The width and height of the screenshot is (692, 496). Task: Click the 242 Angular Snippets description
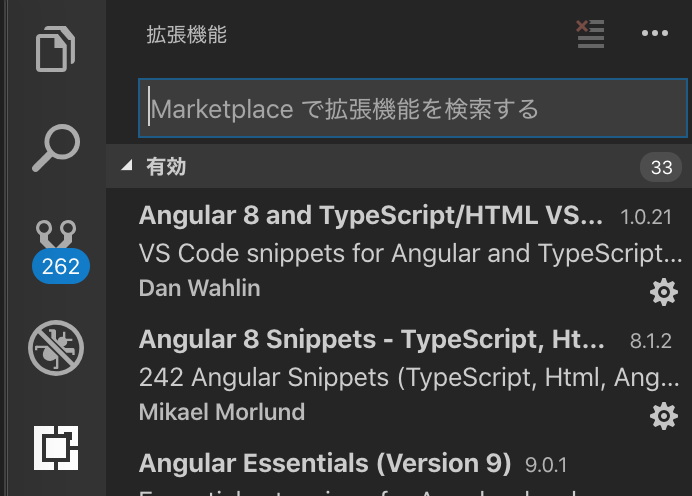coord(409,378)
